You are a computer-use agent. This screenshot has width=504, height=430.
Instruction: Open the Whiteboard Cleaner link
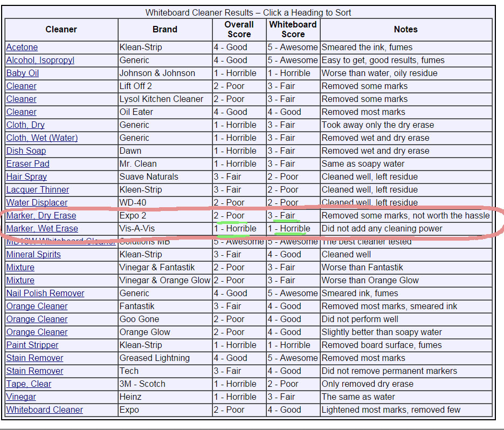click(x=45, y=409)
